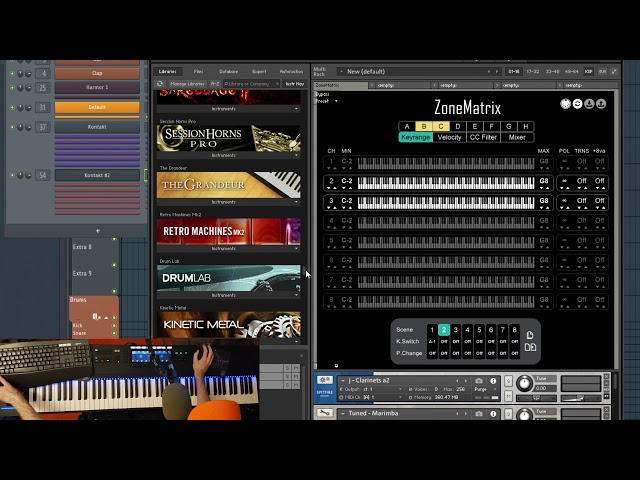Open the MIDI Ch dropdown on Clarinets a2
Screen dimensions: 640x480
[400, 397]
